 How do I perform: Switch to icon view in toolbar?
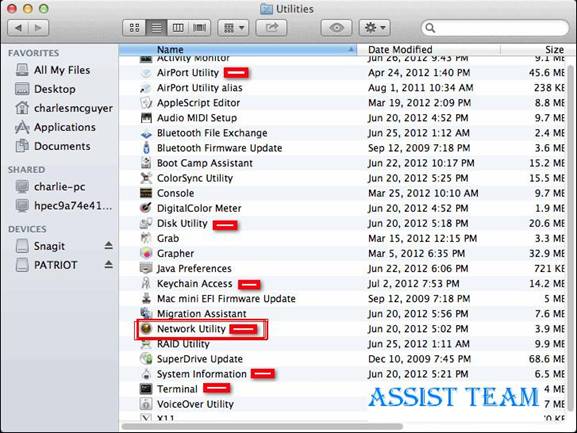[x=134, y=28]
